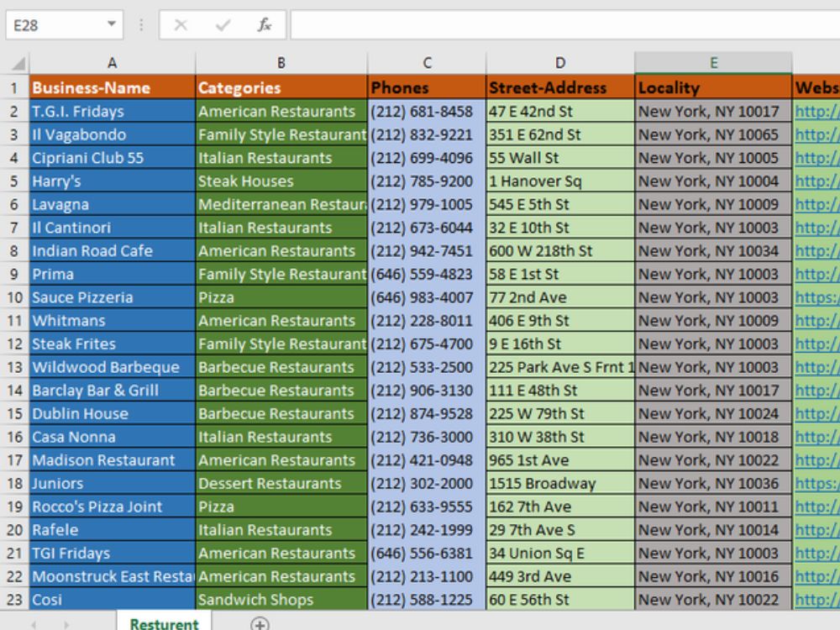Select column E header

click(713, 63)
